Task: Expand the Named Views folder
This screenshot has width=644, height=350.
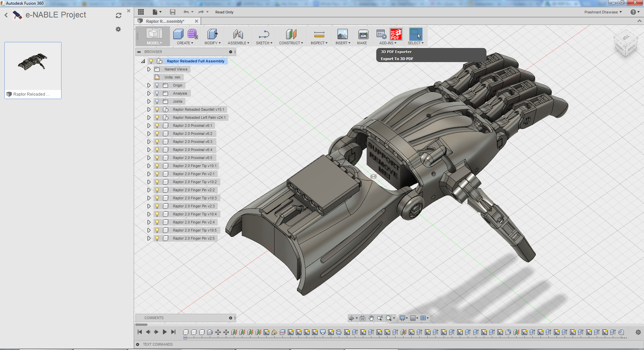Action: (x=149, y=69)
